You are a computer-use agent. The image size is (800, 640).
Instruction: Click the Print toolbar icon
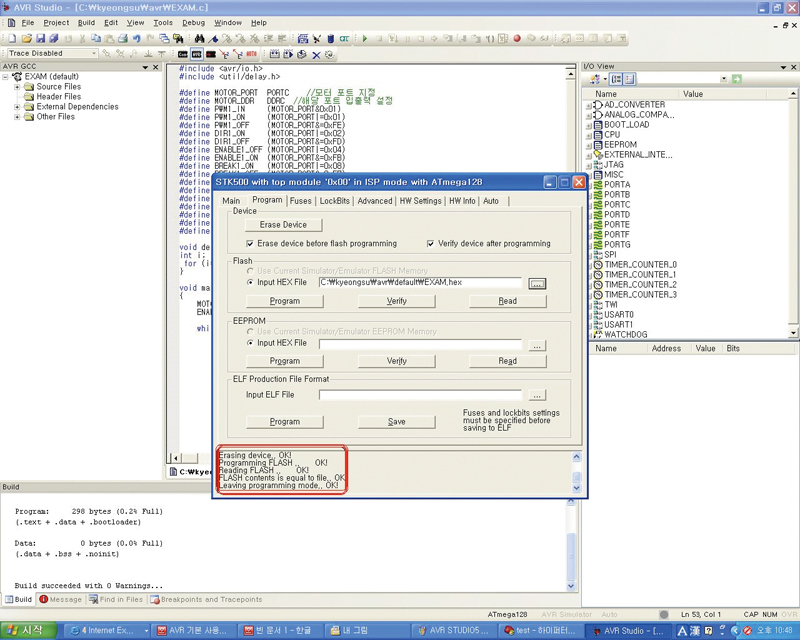coord(123,38)
